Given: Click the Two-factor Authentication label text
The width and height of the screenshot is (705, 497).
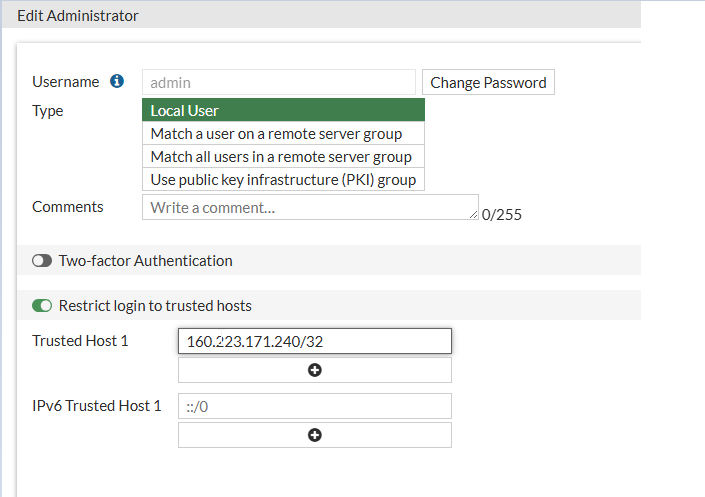Looking at the screenshot, I should click(145, 261).
